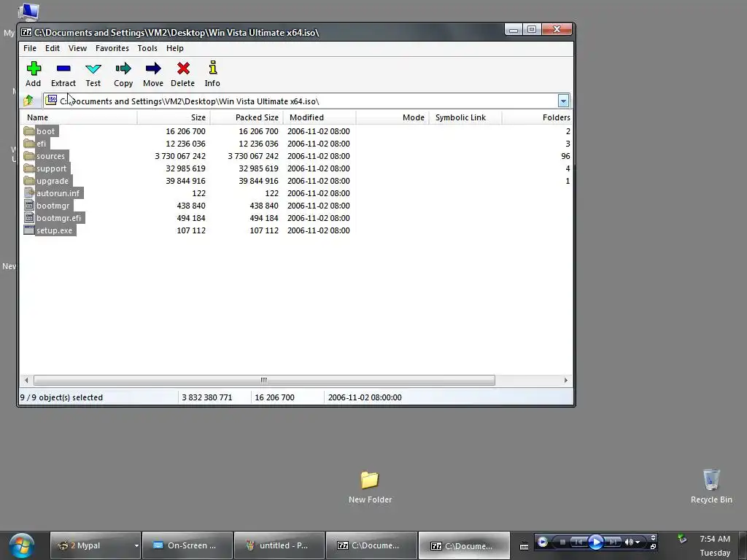
Task: Select the bootmgr.efi file icon
Action: click(29, 217)
